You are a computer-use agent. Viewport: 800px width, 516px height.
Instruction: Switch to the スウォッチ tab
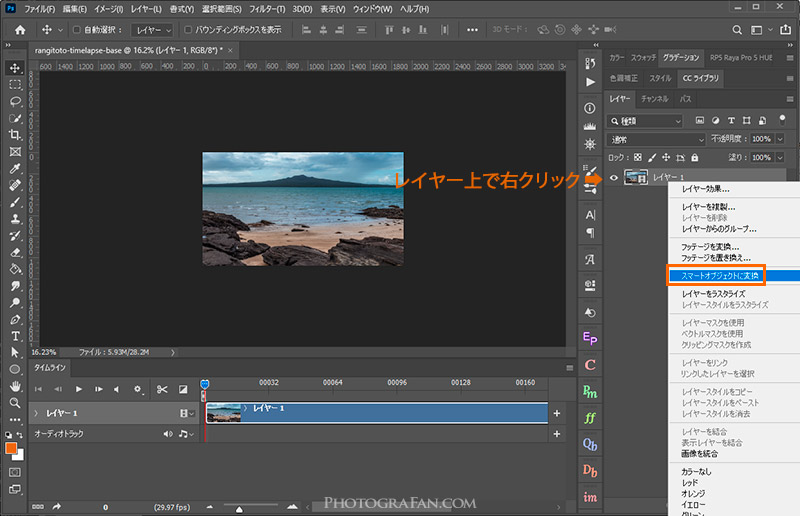pos(643,58)
